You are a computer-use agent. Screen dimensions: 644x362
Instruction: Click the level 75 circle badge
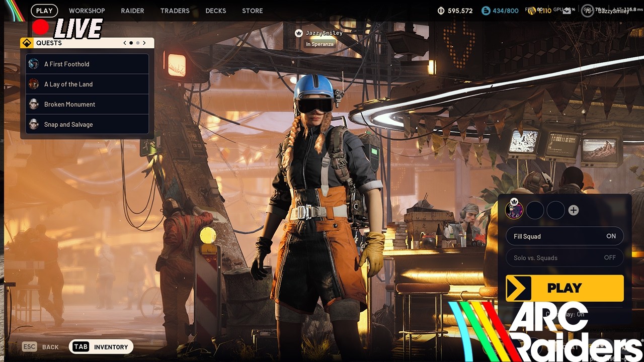click(587, 11)
